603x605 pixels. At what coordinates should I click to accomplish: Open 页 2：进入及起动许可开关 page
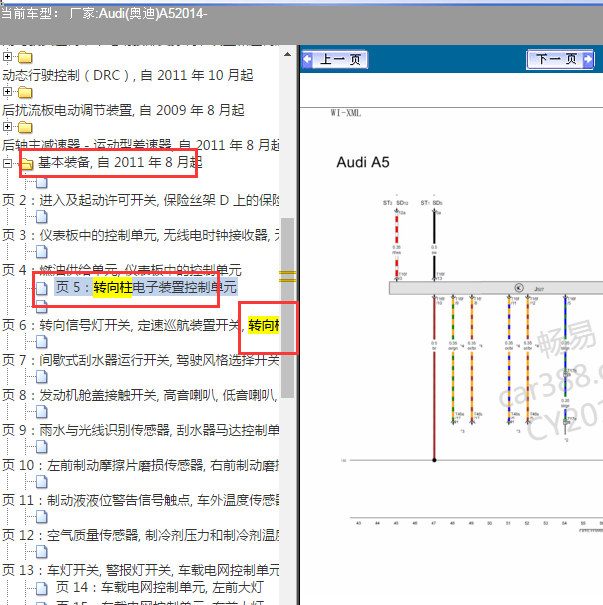[141, 200]
